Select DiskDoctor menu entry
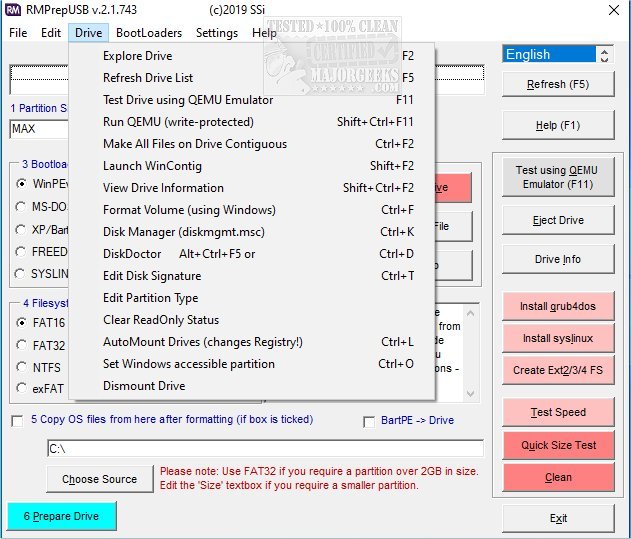The height and width of the screenshot is (539, 631). coord(252,254)
